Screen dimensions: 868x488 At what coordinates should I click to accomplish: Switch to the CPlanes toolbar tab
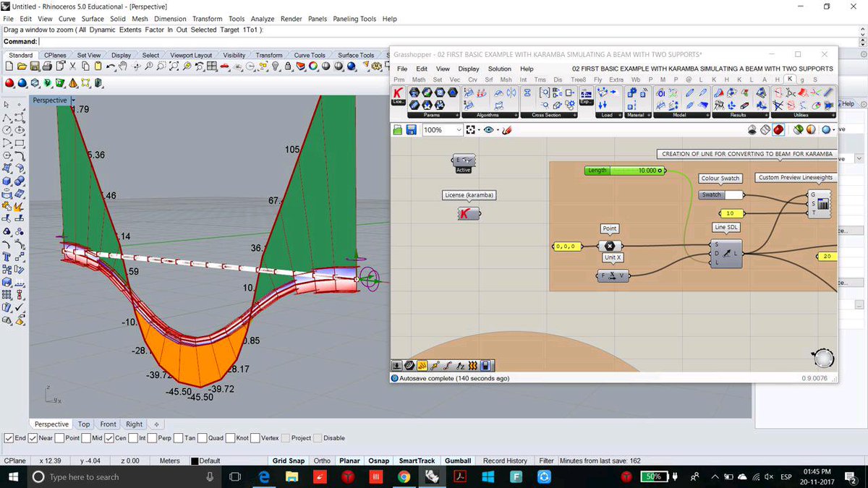pos(55,55)
